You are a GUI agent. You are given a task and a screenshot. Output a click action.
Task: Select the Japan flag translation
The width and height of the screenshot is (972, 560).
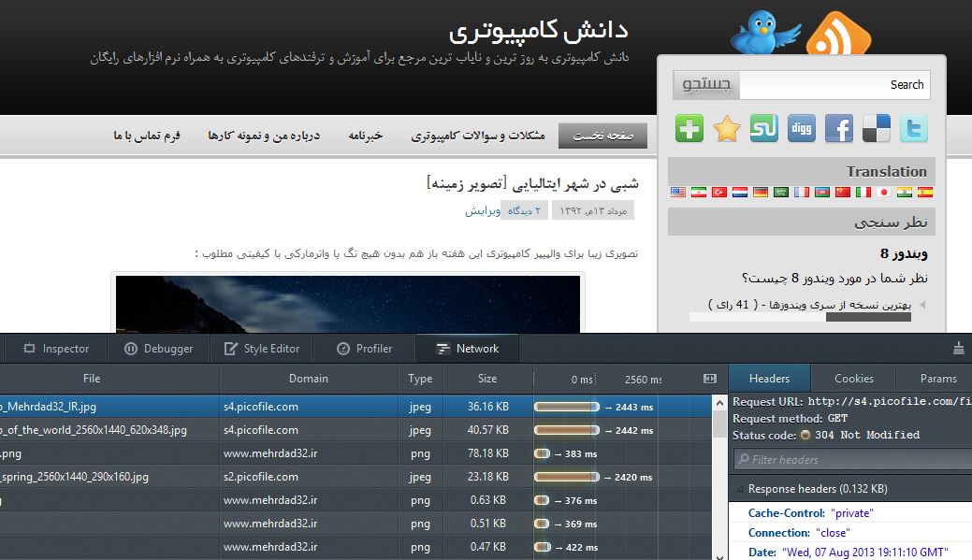[x=884, y=192]
